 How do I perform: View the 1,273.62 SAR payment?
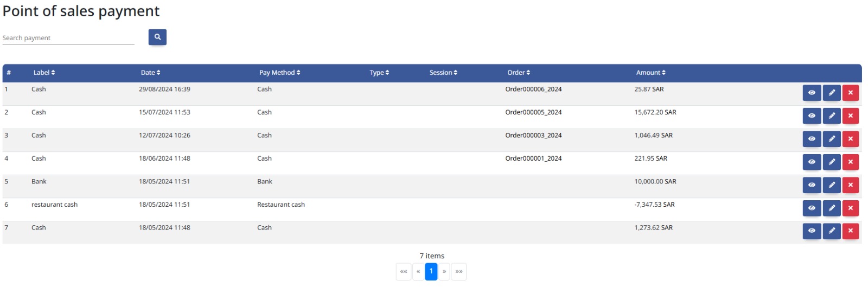pyautogui.click(x=812, y=231)
